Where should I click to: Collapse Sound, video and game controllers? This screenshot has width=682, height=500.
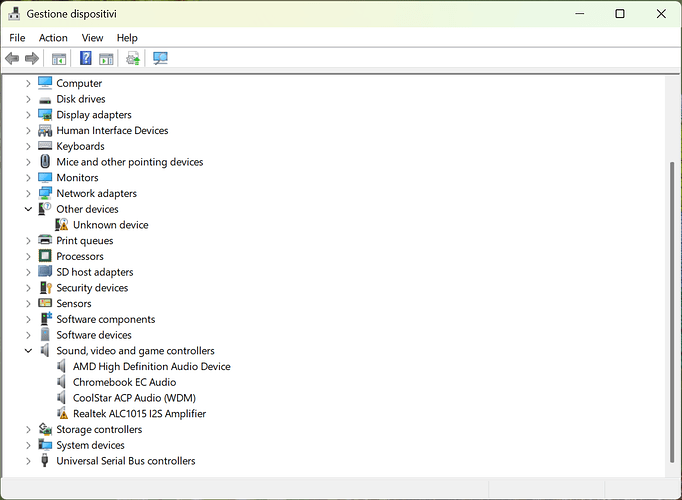point(28,351)
